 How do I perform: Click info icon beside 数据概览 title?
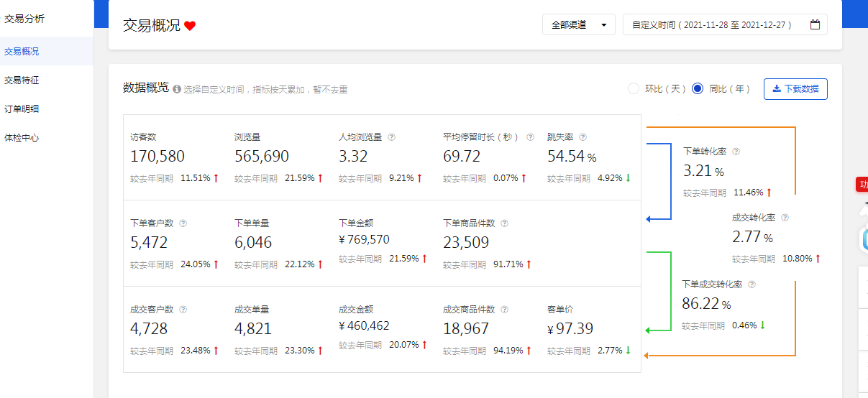pyautogui.click(x=177, y=89)
